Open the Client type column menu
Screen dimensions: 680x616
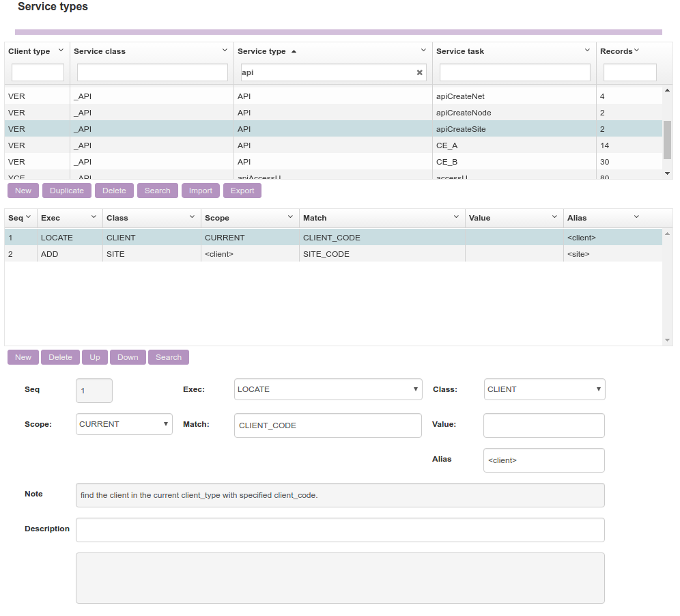tap(61, 51)
